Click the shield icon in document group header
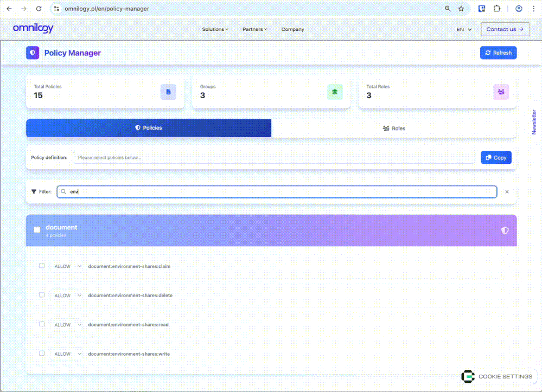Viewport: 542px width, 392px height. click(x=505, y=230)
